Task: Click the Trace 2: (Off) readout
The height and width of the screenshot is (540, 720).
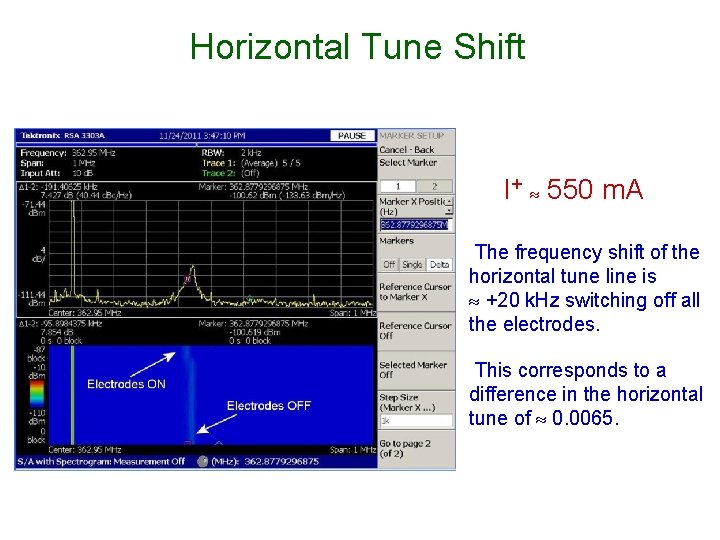Action: tap(231, 173)
